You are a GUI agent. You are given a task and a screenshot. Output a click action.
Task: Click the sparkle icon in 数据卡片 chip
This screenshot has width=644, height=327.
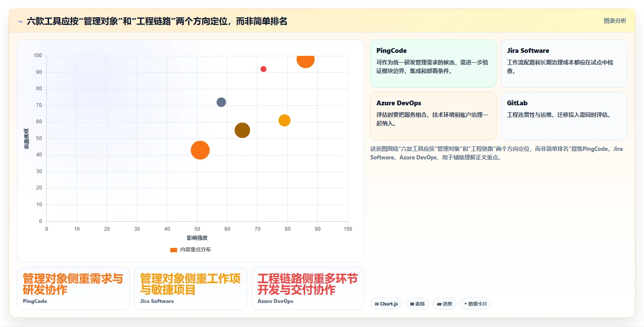pyautogui.click(x=466, y=304)
